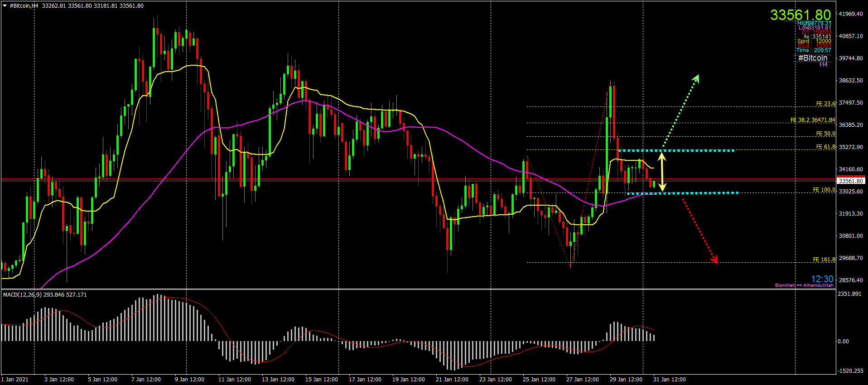
Task: Click the 39744.80 price scale value
Action: pos(851,58)
